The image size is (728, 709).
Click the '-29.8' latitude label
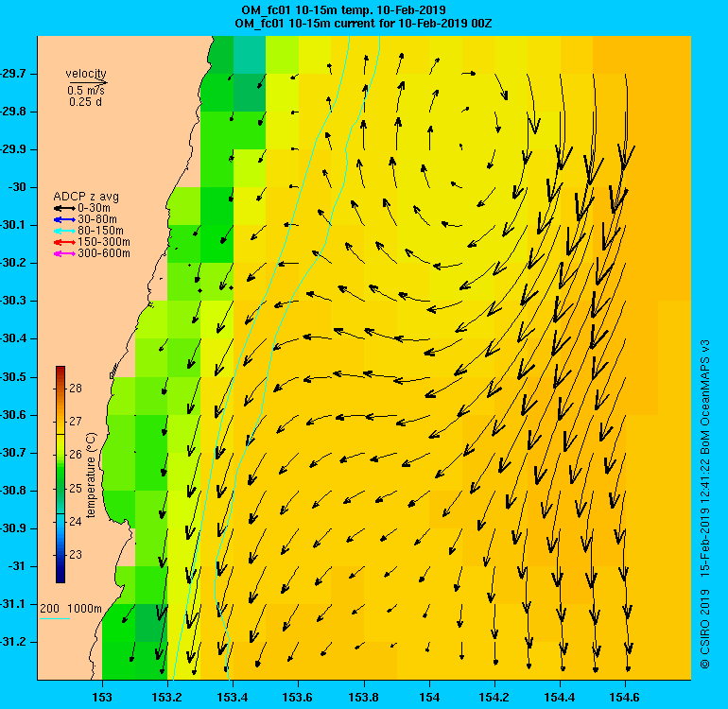pyautogui.click(x=13, y=112)
